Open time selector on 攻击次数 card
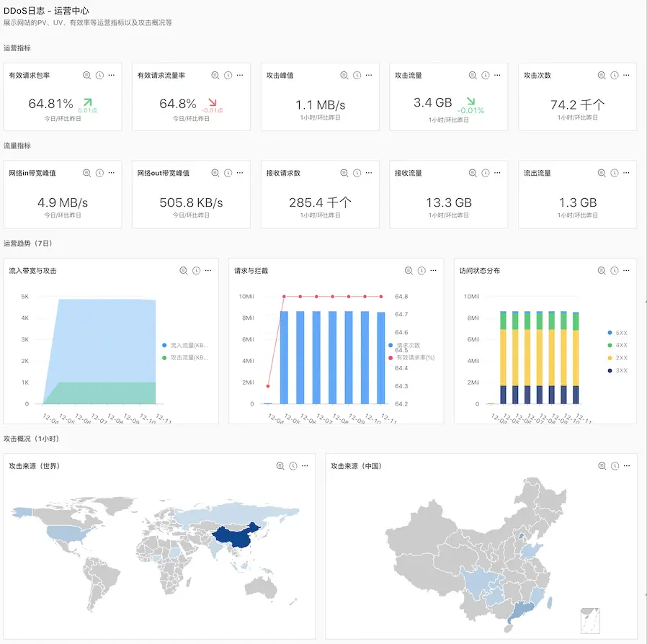Viewport: 647px width, 644px height. 615,75
